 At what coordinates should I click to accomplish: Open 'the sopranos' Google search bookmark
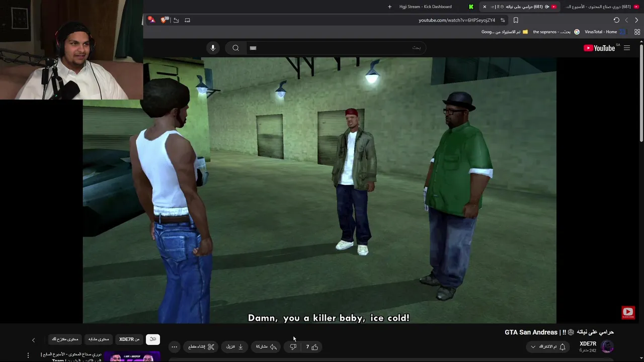click(556, 32)
